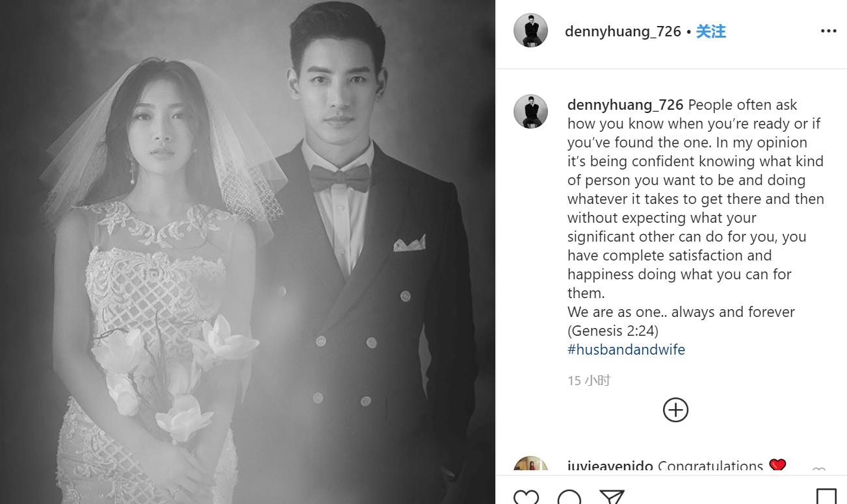Visit the juvieavenido commenter profile
The image size is (847, 504).
[610, 466]
